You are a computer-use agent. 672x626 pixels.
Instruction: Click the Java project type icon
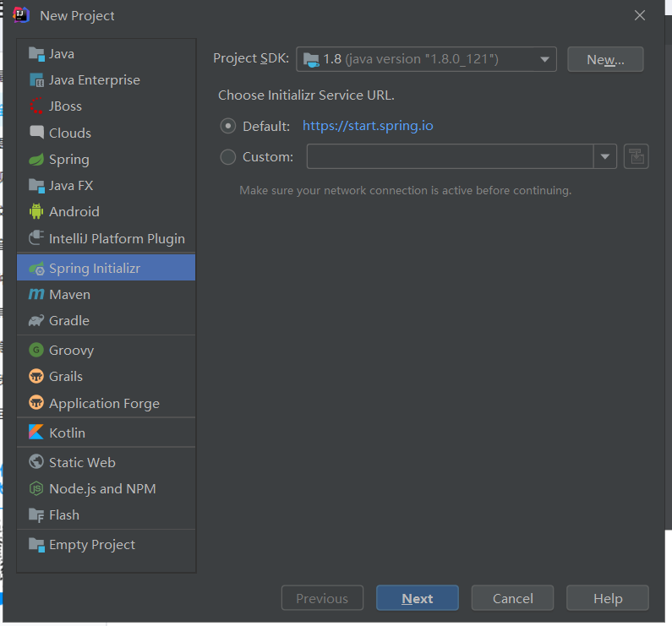[x=36, y=54]
